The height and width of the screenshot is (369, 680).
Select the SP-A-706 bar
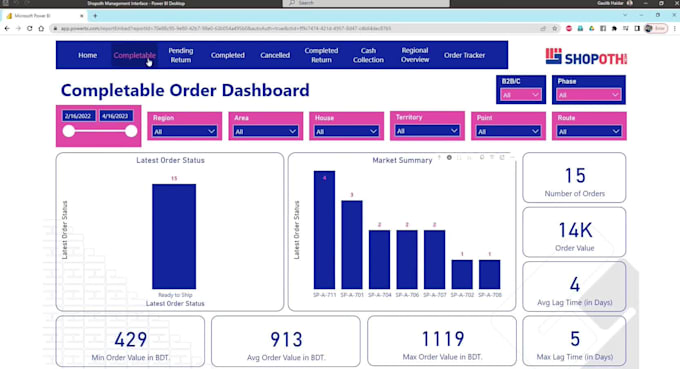pos(407,259)
